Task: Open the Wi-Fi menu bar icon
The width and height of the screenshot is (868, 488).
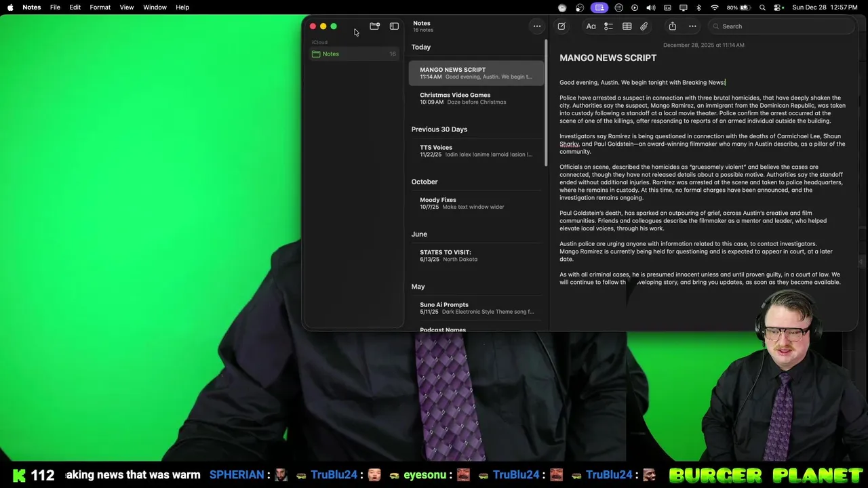Action: (x=715, y=7)
